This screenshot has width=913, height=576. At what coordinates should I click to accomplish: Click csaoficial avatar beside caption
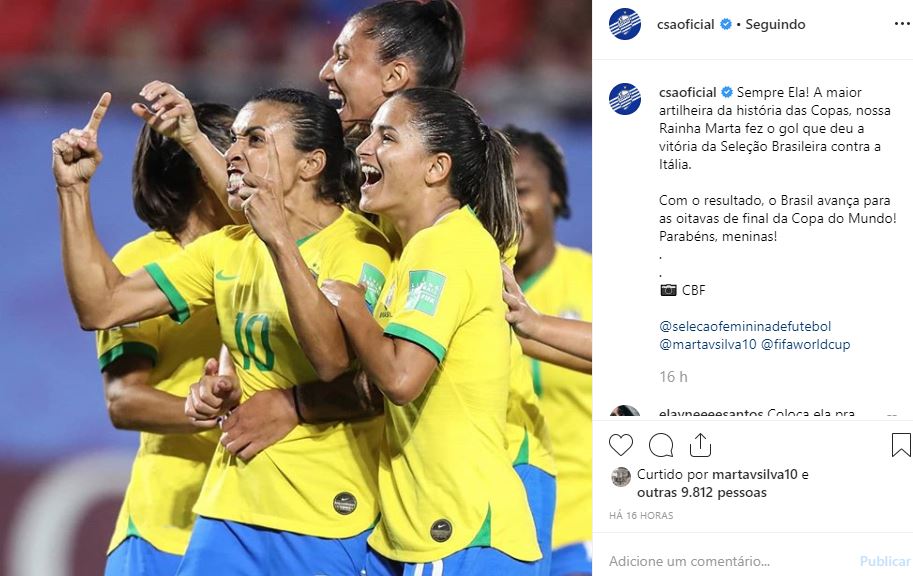[625, 99]
